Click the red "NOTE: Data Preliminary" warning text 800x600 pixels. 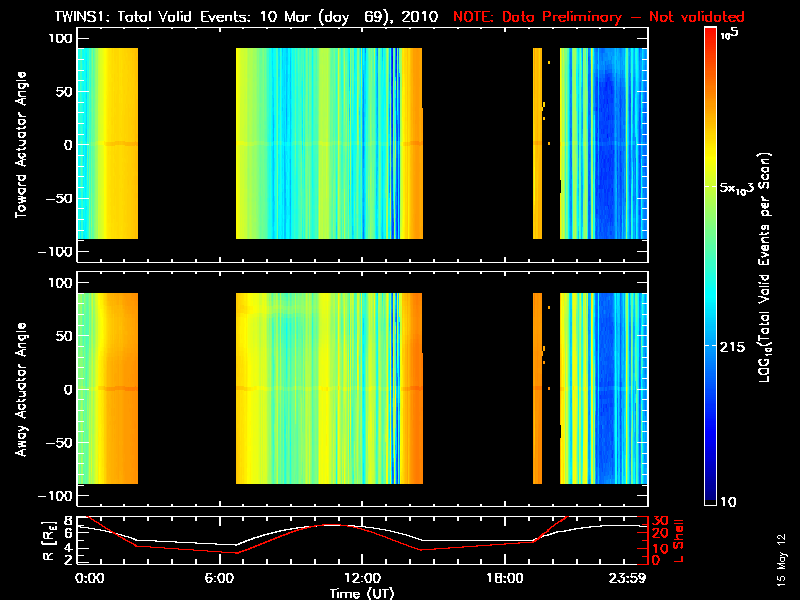[599, 17]
